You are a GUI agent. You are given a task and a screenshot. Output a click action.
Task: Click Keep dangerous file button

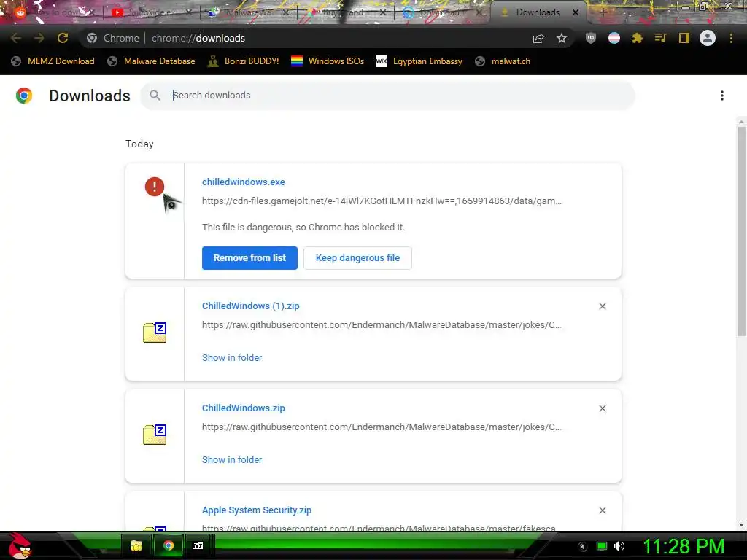coord(357,258)
